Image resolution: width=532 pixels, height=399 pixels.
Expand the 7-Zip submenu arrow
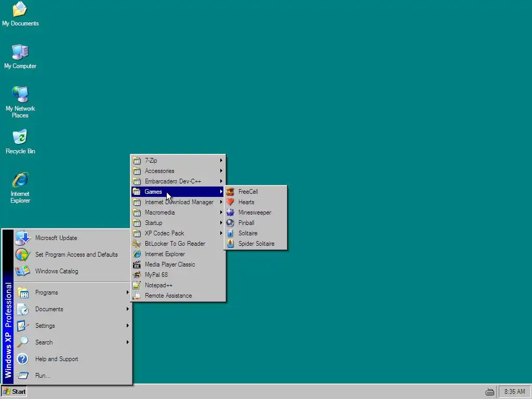click(221, 160)
